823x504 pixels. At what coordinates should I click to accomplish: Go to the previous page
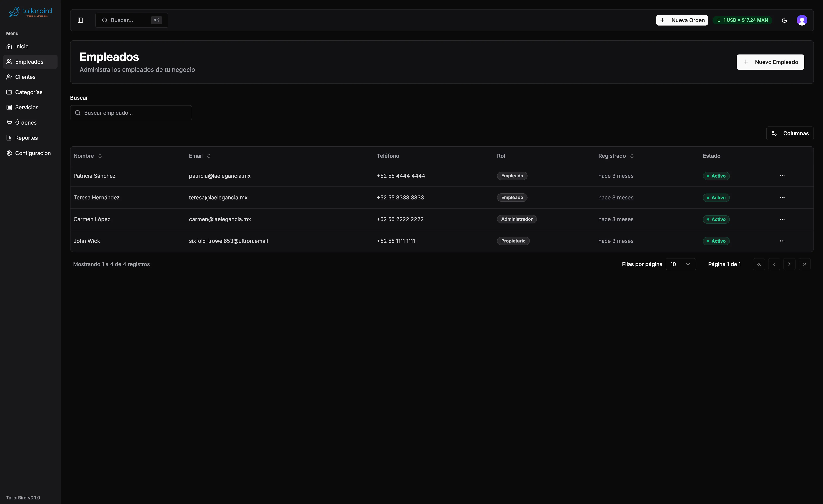pos(774,264)
